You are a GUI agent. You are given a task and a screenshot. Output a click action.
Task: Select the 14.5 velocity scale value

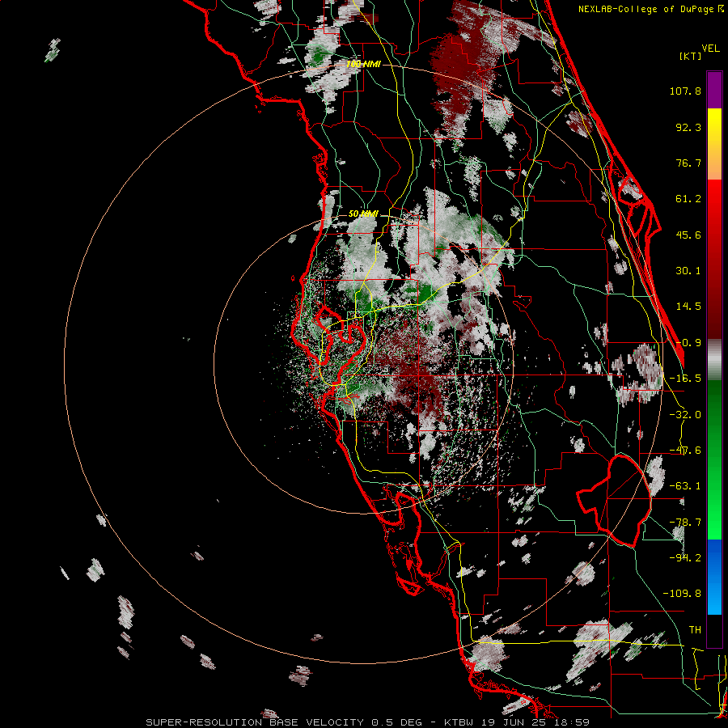(688, 307)
